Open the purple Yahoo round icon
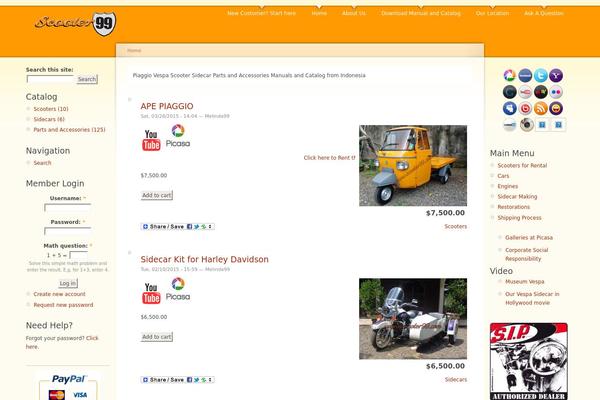This screenshot has width=600, height=400. click(x=556, y=75)
